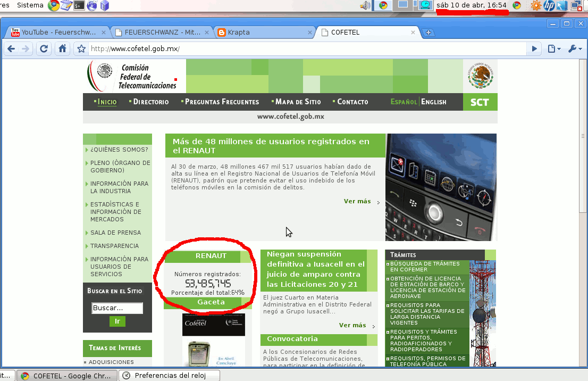Screen dimensions: 588x381
Task: Select the Chrome window in the panel switcher
Action: (x=383, y=5)
